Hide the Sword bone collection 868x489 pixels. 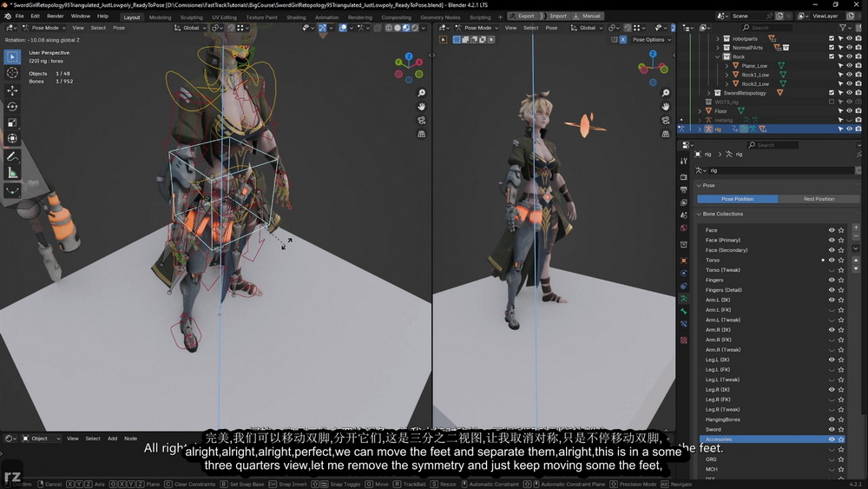tap(832, 429)
